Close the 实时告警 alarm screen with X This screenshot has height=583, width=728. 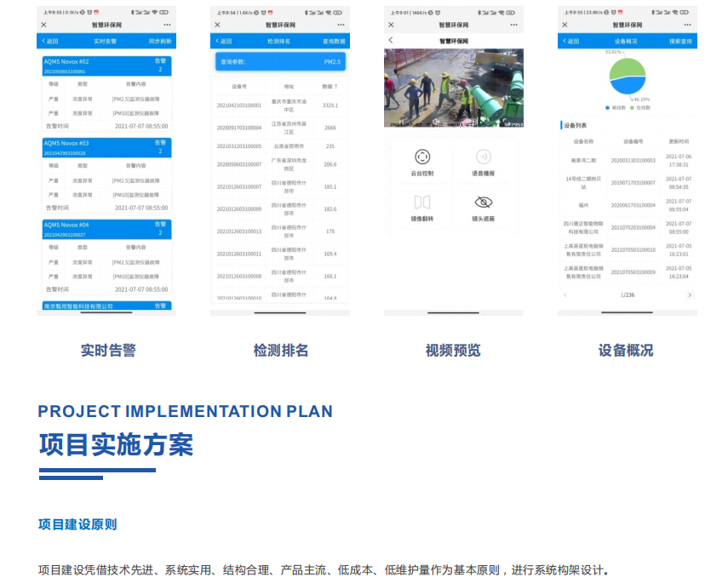coord(43,25)
